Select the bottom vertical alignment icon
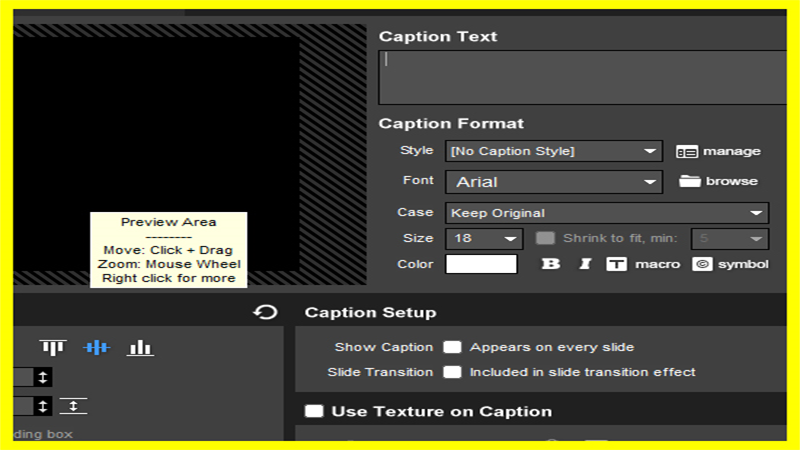Screen dimensions: 800x450 (140, 348)
